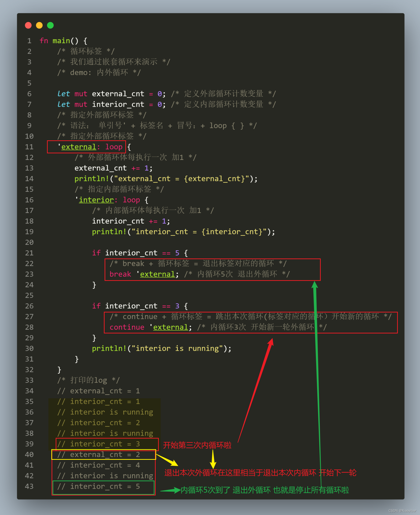Viewport: 420px width, 515px height.
Task: Click 'external label after break
Action: click(155, 274)
